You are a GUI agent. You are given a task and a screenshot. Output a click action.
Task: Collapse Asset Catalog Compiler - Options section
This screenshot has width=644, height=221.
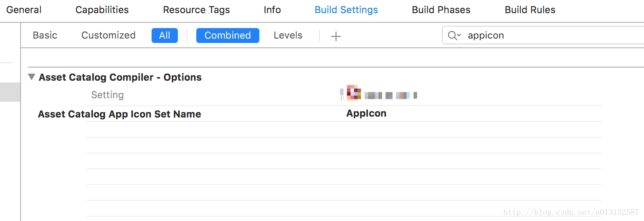pos(31,77)
